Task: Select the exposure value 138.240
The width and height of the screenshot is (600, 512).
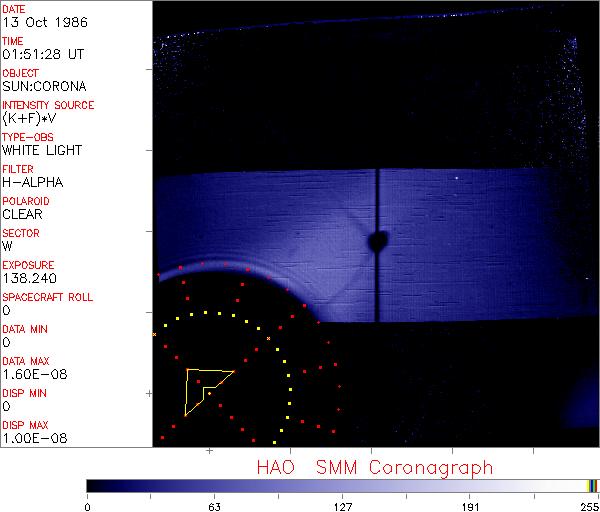Action: (x=30, y=278)
